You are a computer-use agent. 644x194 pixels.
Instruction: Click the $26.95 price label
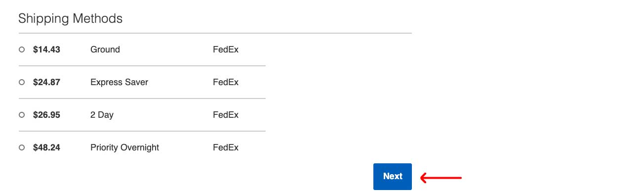[x=46, y=115]
